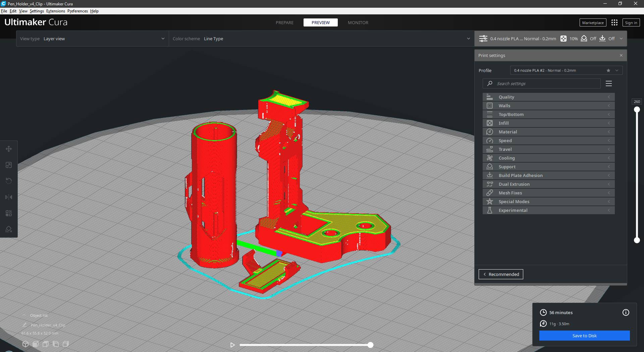Screen dimensions: 644x352
Task: Play the layer simulation
Action: 232,345
